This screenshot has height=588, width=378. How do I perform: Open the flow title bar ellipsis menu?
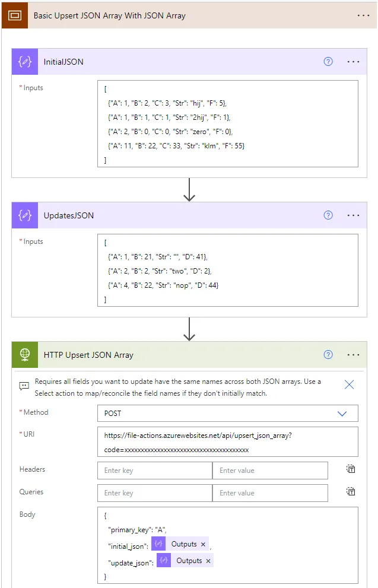click(x=364, y=15)
